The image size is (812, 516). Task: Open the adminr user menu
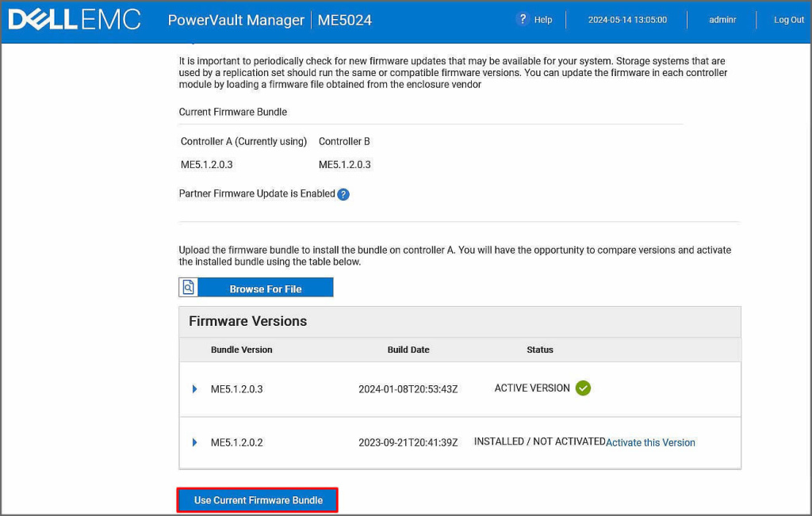tap(722, 20)
